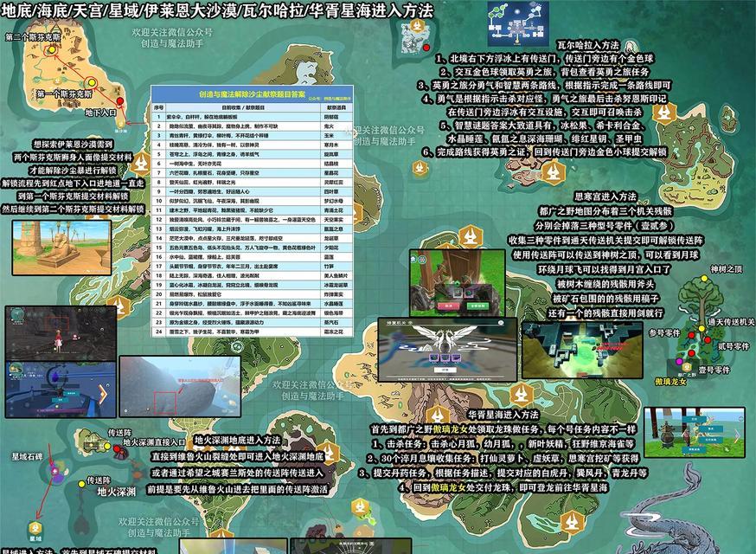Click the 神树之顶 label

coord(726,269)
